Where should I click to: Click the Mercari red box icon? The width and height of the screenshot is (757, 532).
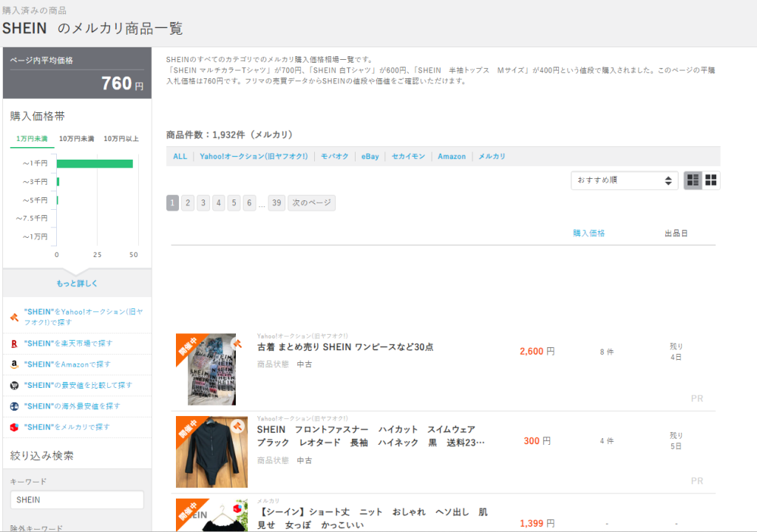(14, 427)
